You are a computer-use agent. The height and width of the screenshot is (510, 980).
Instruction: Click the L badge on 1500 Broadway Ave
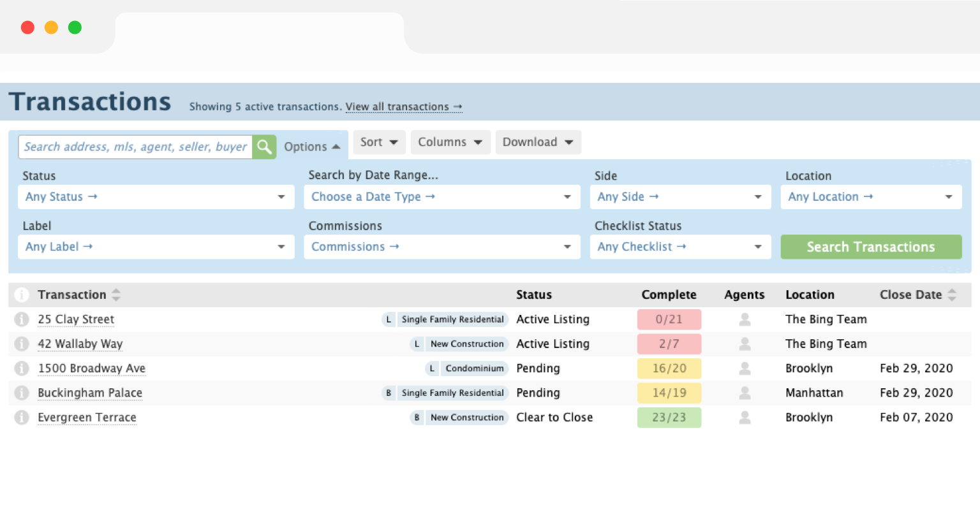[x=432, y=368]
